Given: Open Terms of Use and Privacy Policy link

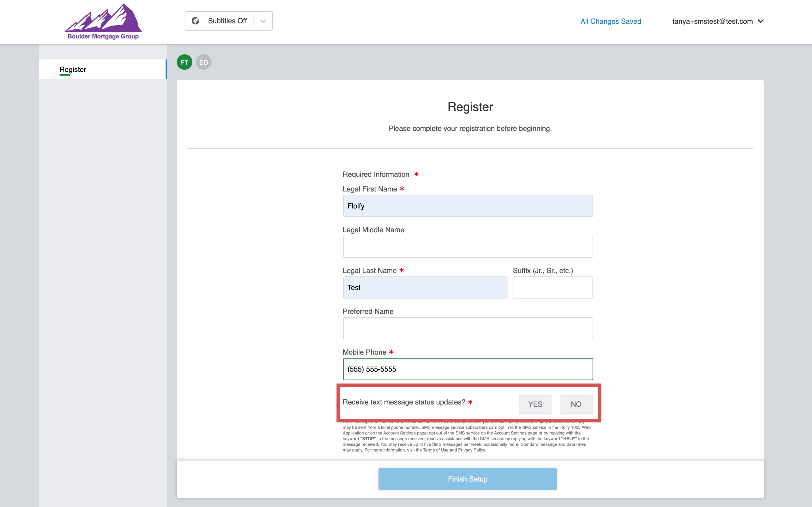Looking at the screenshot, I should [454, 450].
